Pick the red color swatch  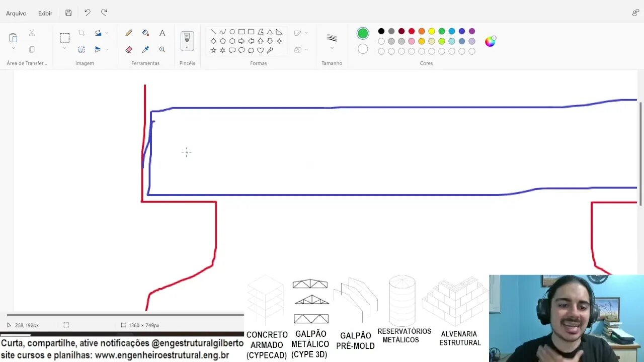tap(412, 31)
